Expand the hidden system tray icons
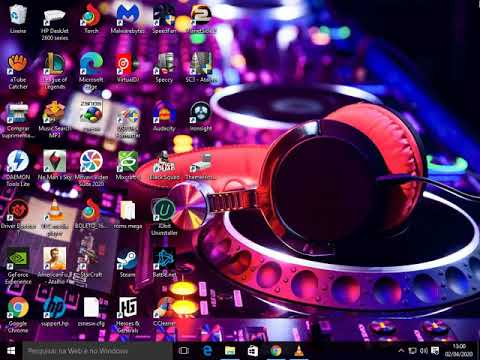Image resolution: width=480 pixels, height=360 pixels. click(x=401, y=351)
